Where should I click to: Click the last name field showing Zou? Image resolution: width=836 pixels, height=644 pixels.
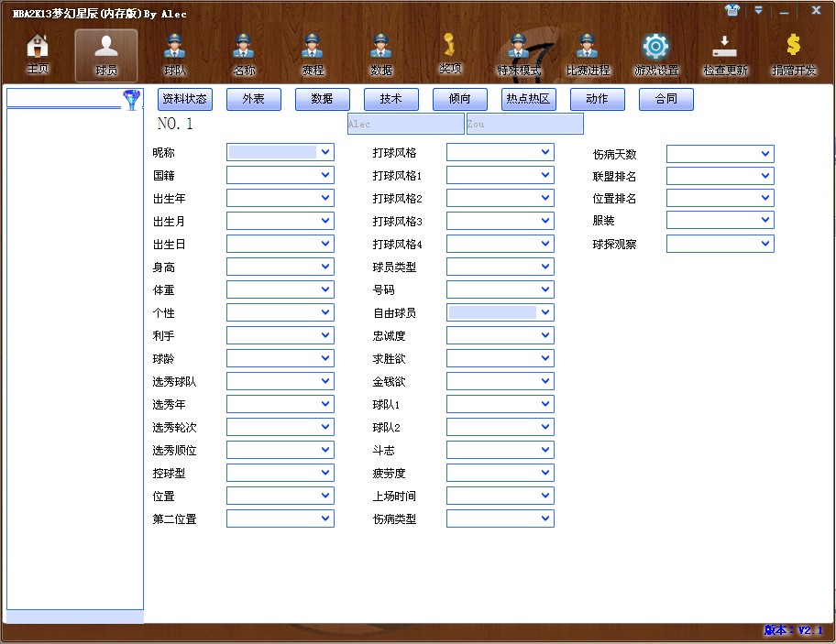[525, 124]
